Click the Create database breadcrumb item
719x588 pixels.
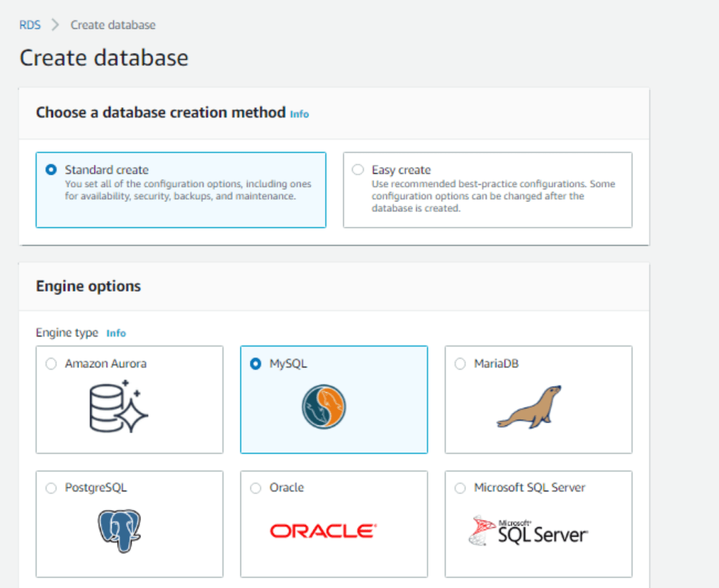(113, 25)
